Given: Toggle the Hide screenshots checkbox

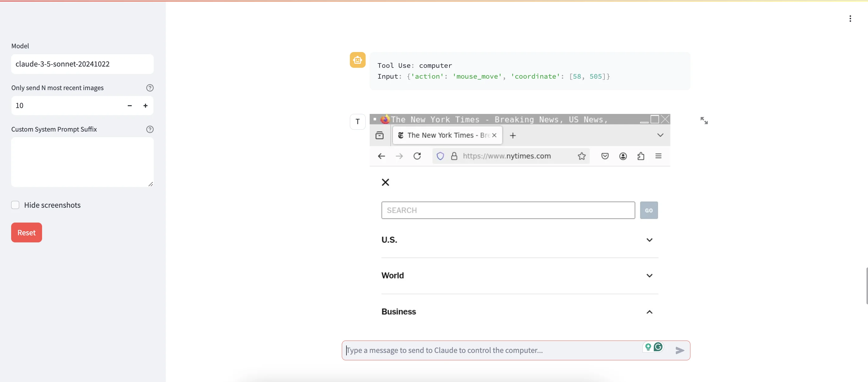Looking at the screenshot, I should tap(15, 205).
